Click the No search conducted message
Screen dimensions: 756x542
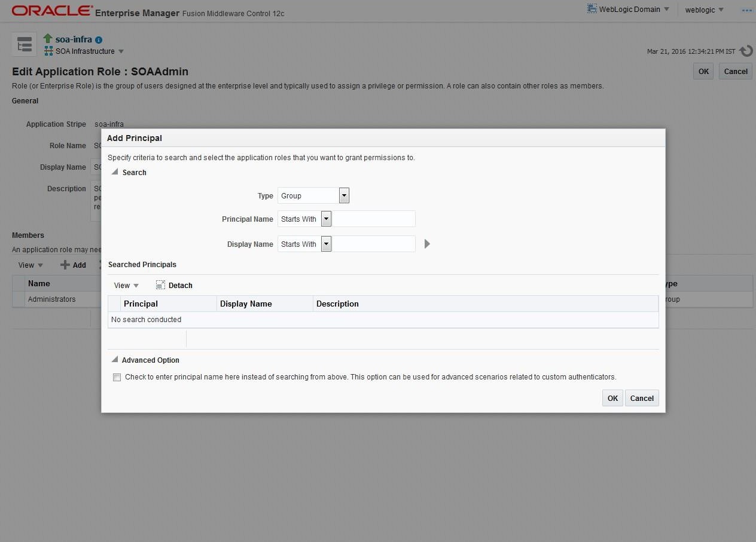pyautogui.click(x=146, y=320)
